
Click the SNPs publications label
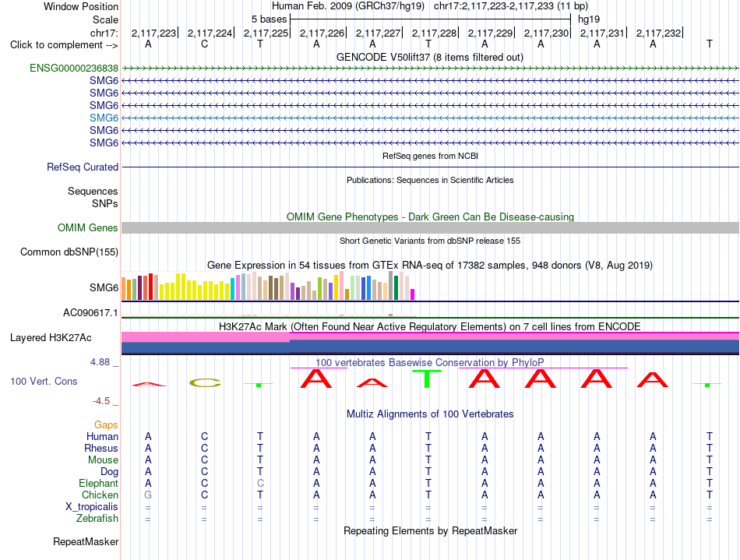pos(105,203)
